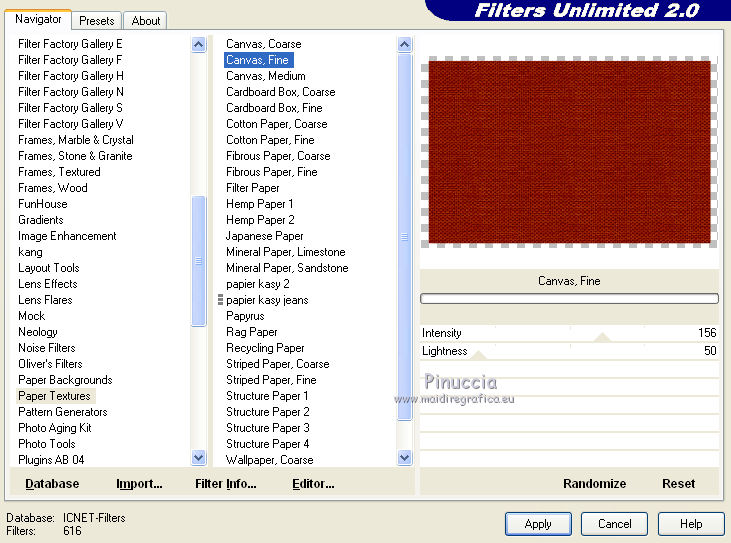Screen dimensions: 731x543
Task: Open the About tab
Action: 145,21
